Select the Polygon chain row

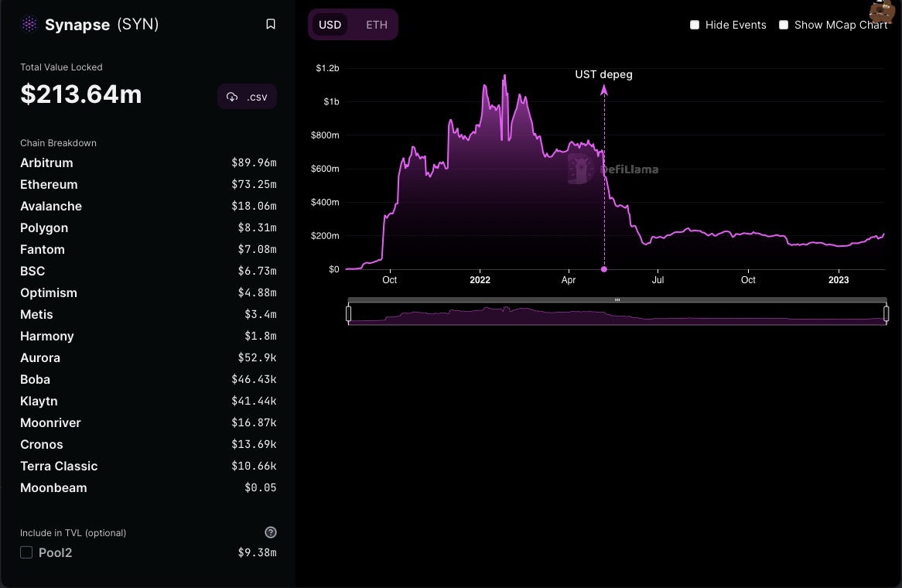click(x=149, y=227)
